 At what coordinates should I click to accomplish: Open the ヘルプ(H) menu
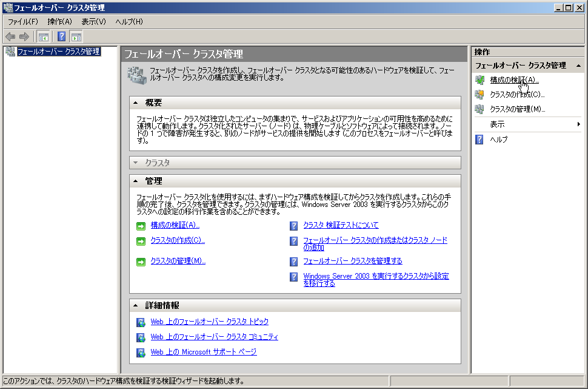(129, 22)
